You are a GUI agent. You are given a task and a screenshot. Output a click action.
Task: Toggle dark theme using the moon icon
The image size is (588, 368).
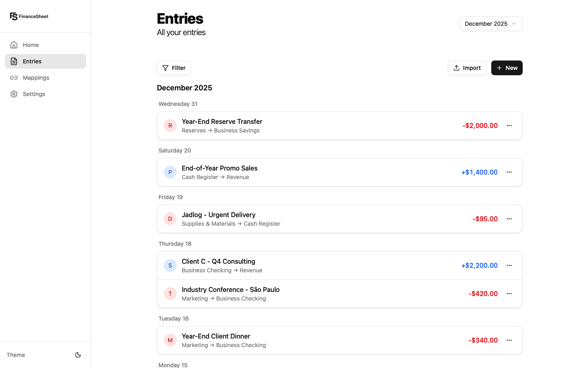(x=78, y=355)
